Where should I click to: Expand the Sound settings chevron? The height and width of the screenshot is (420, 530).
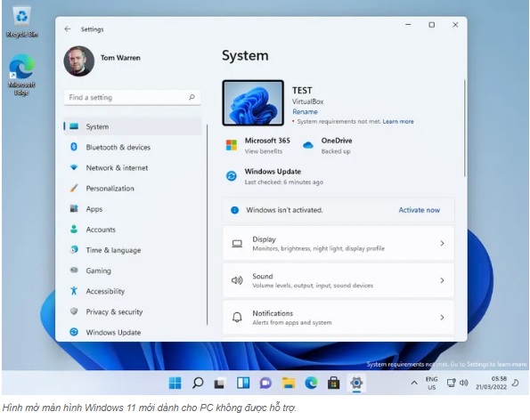click(442, 280)
